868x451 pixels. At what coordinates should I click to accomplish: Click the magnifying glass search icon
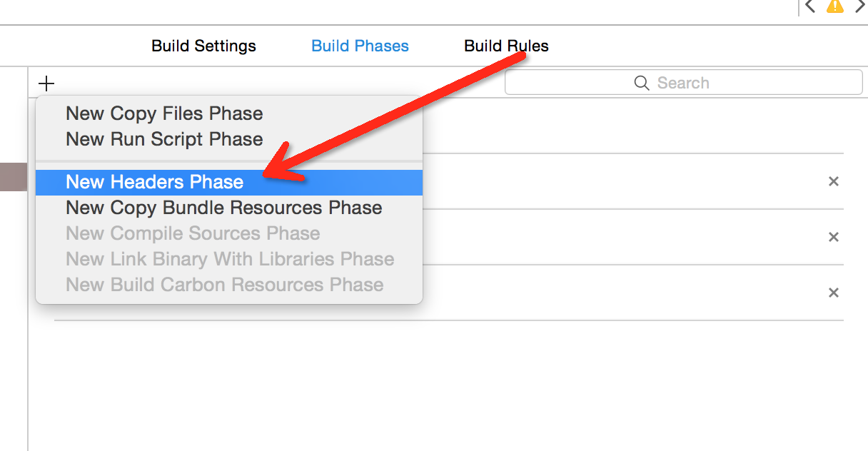(x=642, y=83)
